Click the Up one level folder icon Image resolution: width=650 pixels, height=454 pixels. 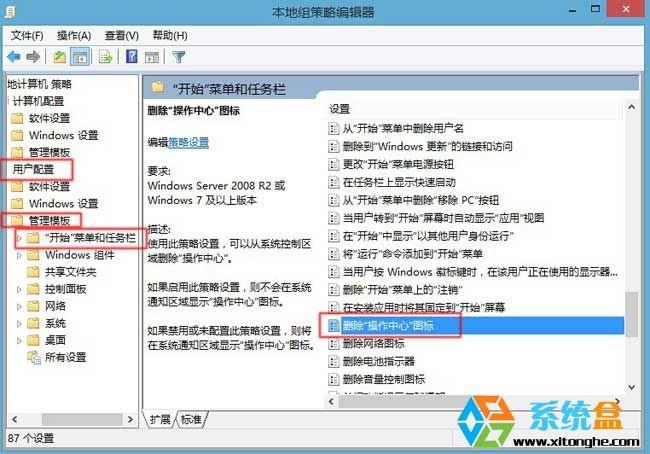coord(59,57)
